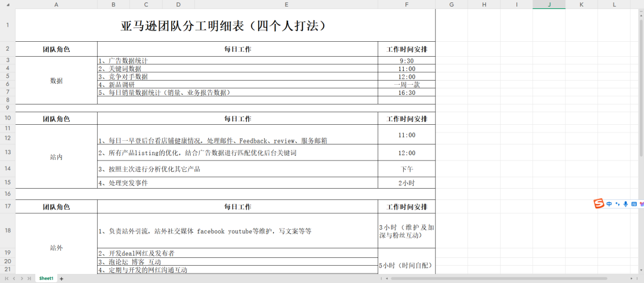The height and width of the screenshot is (283, 644).
Task: Select column L header
Action: click(614, 4)
